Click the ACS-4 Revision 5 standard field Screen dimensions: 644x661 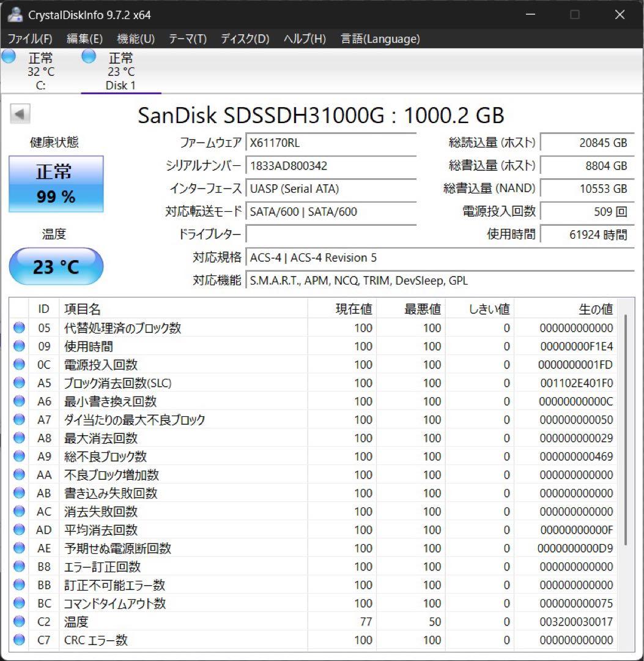pos(440,257)
